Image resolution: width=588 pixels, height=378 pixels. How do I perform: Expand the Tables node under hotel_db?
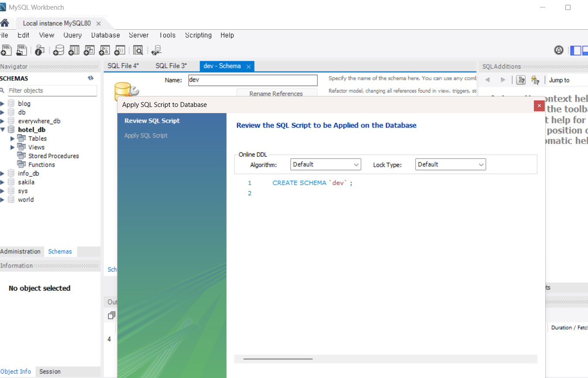pos(12,138)
